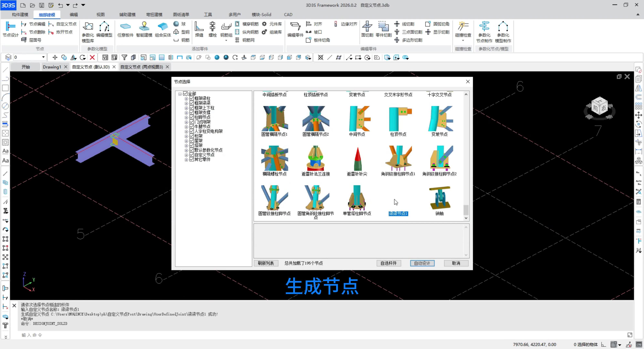Click the red X delete toolbar icon
This screenshot has height=349, width=644.
92,58
